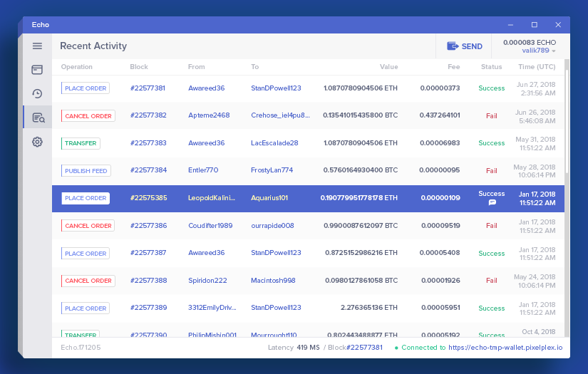Screen dimensions: 588x374
Task: Click the 419 MS latency value
Action: click(x=308, y=348)
